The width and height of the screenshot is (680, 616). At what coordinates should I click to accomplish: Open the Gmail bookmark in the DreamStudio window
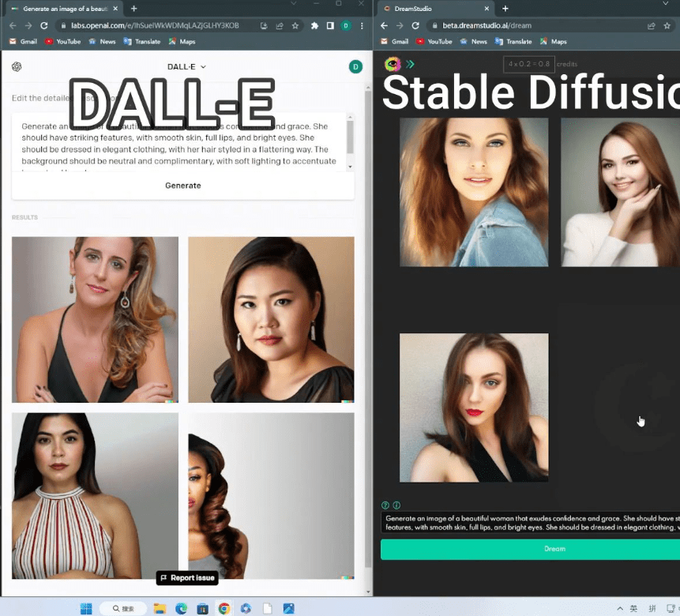coord(395,42)
